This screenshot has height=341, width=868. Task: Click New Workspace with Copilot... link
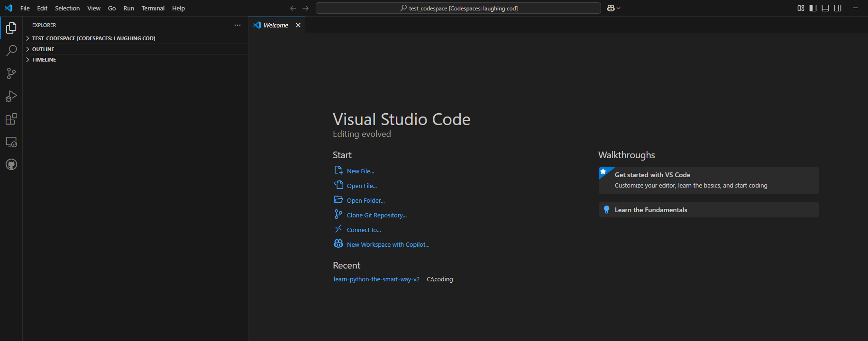coord(388,245)
